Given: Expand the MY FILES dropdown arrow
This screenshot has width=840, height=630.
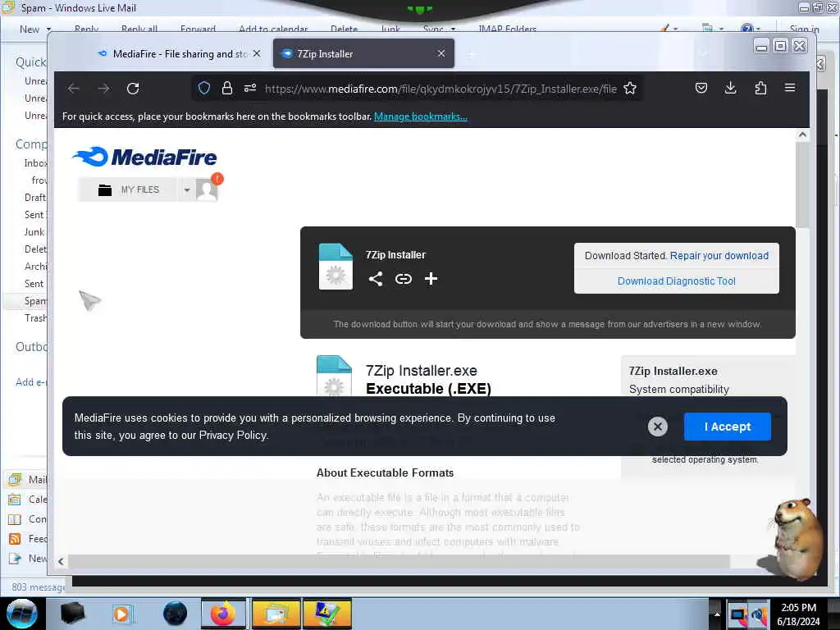Looking at the screenshot, I should pyautogui.click(x=186, y=189).
